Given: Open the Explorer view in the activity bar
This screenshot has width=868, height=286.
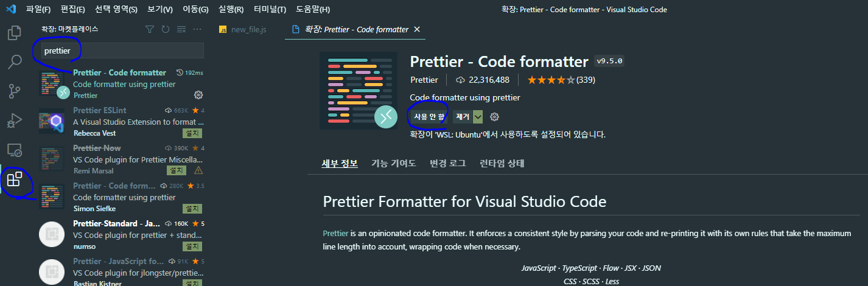Looking at the screenshot, I should click(15, 33).
